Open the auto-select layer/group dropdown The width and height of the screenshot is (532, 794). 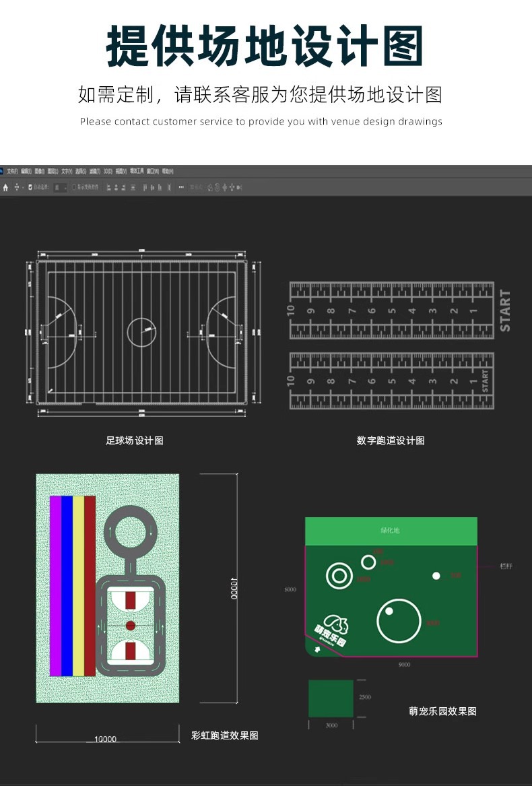pyautogui.click(x=60, y=187)
